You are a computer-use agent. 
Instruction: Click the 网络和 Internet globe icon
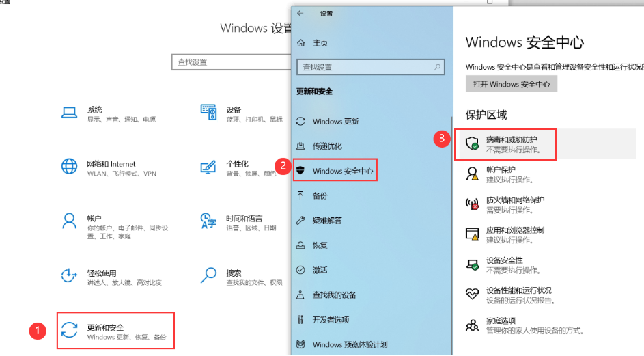coord(70,167)
